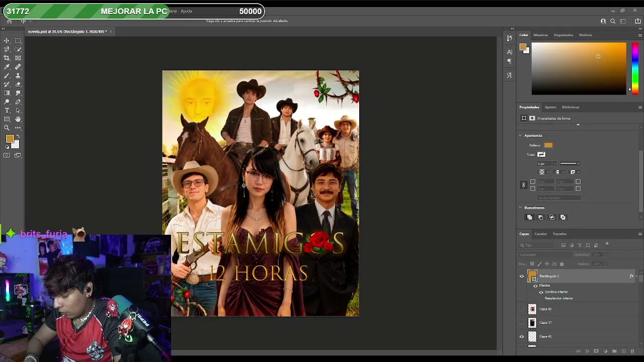Screen dimensions: 644x362
Task: Click the Trazo stroke swatch
Action: 541,154
